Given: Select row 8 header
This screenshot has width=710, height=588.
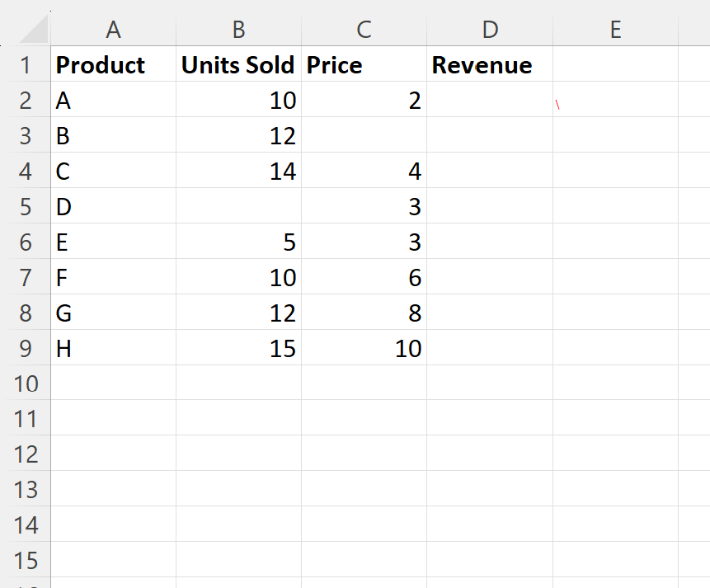Looking at the screenshot, I should pyautogui.click(x=26, y=313).
